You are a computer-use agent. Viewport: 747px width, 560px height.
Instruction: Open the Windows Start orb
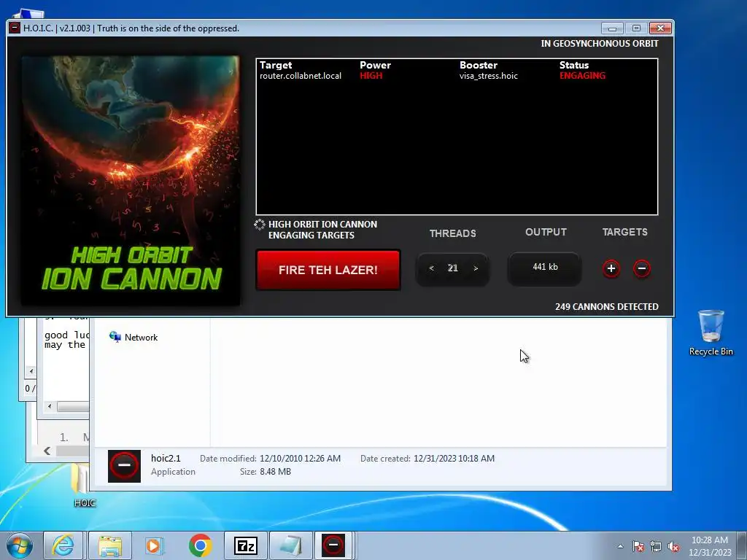(20, 545)
